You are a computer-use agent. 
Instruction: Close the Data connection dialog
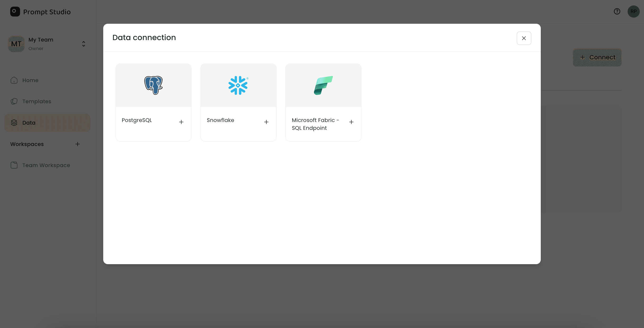[x=524, y=38]
